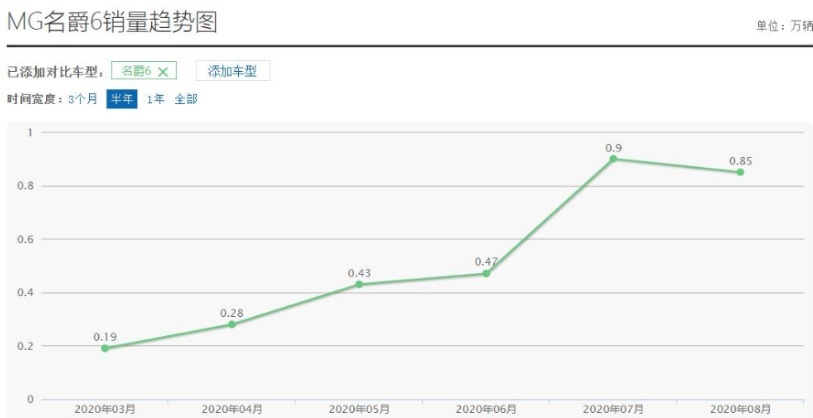The height and width of the screenshot is (418, 813).
Task: Click the 添加车型 button
Action: pyautogui.click(x=233, y=71)
